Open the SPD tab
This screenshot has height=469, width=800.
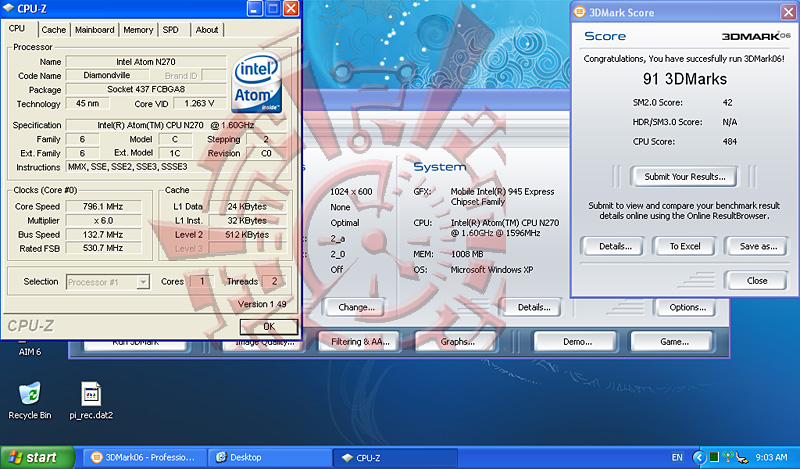171,30
